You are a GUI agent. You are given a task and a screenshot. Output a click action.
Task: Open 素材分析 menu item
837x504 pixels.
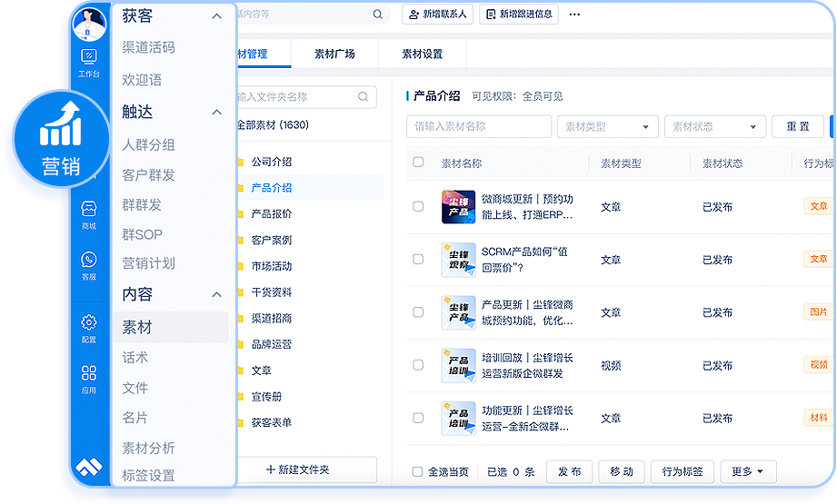(x=148, y=448)
